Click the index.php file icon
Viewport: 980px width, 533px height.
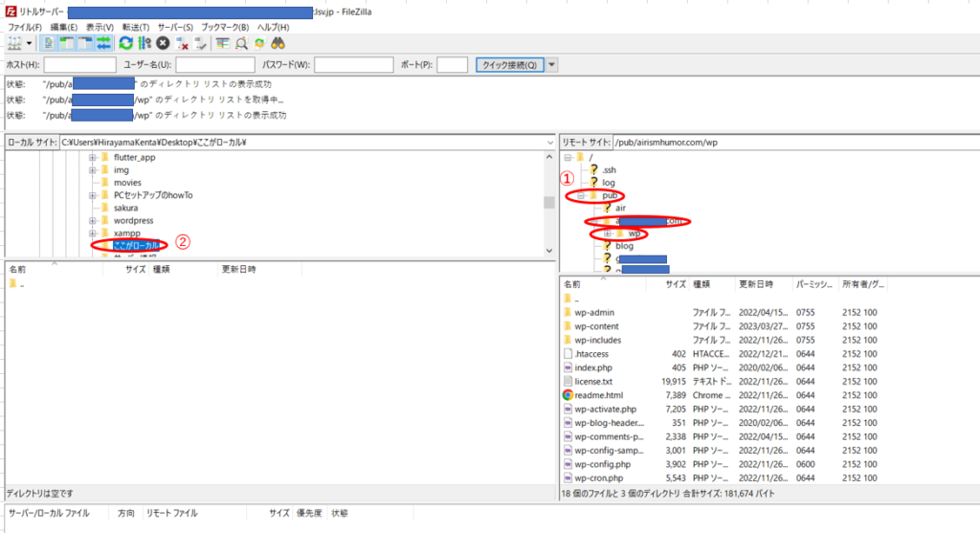click(x=568, y=367)
